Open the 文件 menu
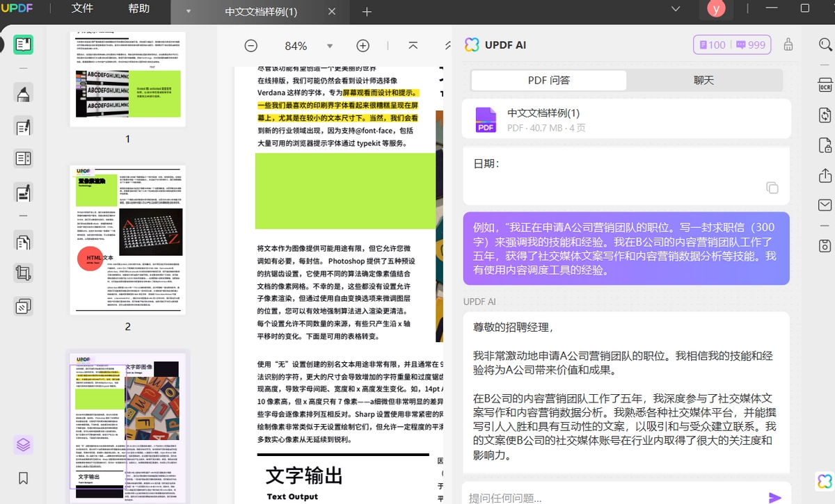 coord(82,9)
